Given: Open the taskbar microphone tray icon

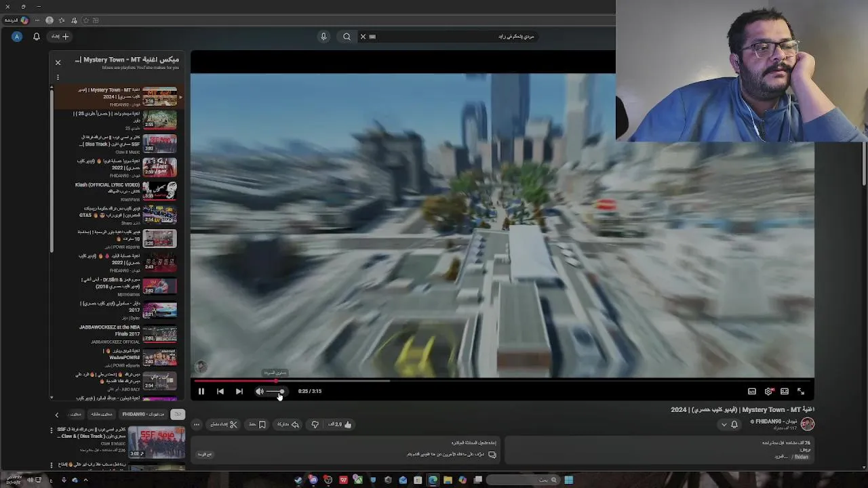Looking at the screenshot, I should tap(64, 480).
